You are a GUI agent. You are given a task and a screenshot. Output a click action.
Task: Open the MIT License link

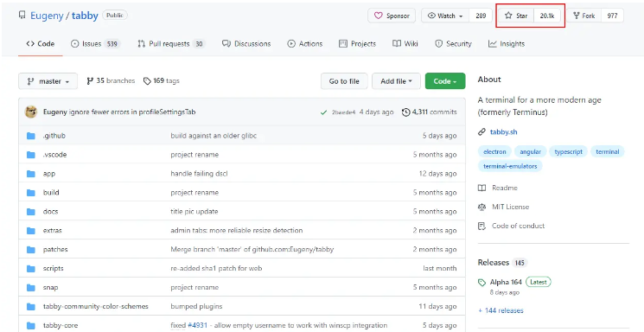(x=504, y=207)
